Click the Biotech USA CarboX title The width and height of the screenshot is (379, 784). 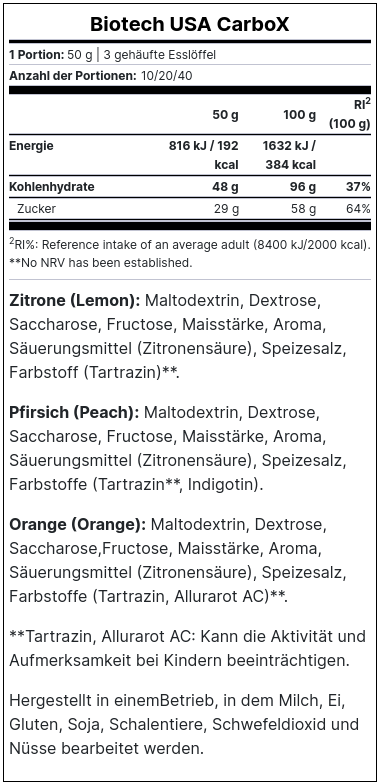point(190,24)
